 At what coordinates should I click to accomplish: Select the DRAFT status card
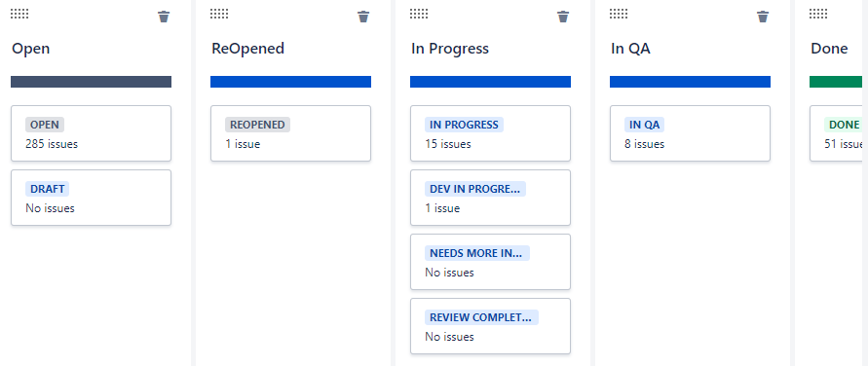pos(91,198)
